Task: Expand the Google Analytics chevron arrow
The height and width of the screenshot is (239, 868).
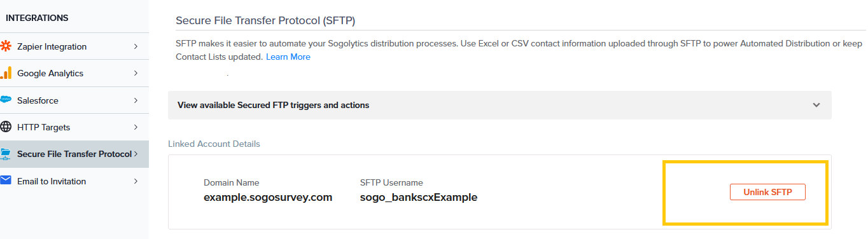Action: click(136, 73)
